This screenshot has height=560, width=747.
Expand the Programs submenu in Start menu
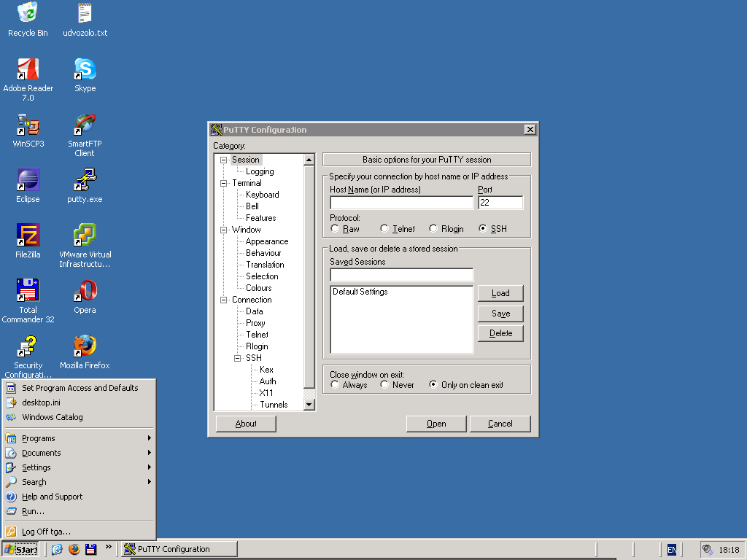[x=79, y=438]
